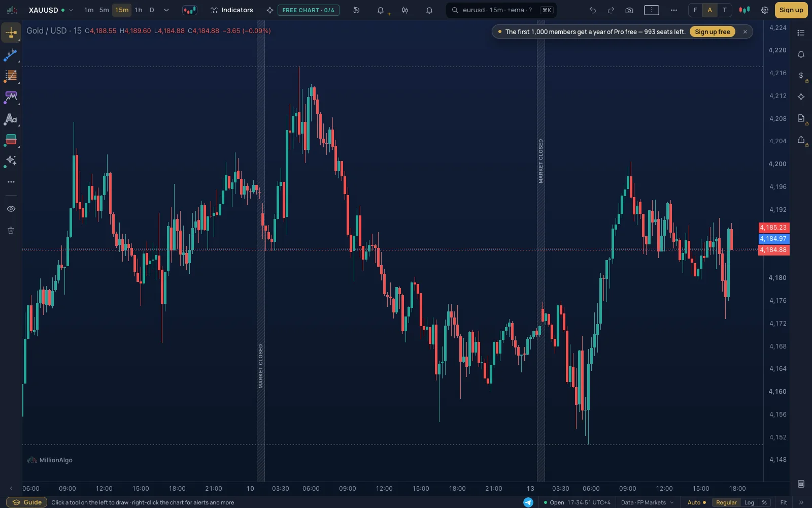The height and width of the screenshot is (508, 812).
Task: Switch to the 5m timeframe
Action: (x=104, y=10)
